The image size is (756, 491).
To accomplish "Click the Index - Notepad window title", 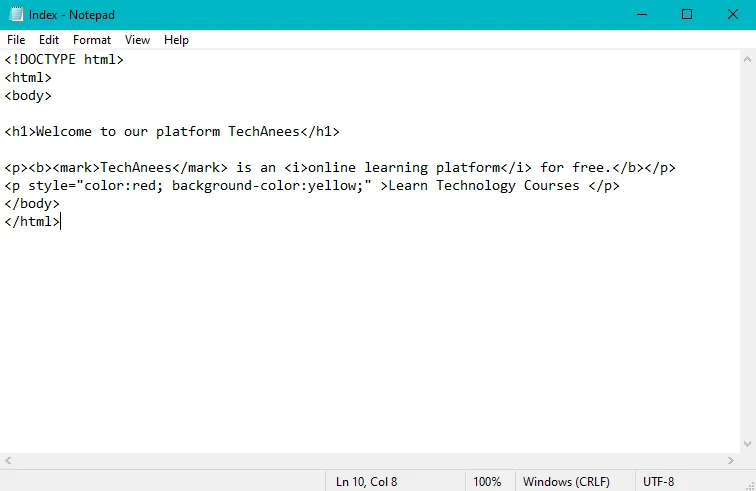I will 72,15.
